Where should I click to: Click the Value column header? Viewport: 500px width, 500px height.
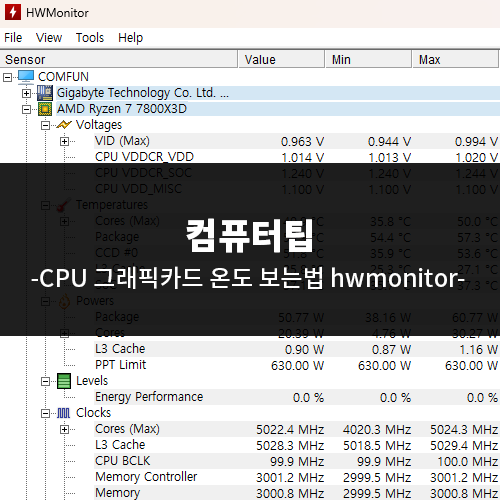tap(282, 59)
